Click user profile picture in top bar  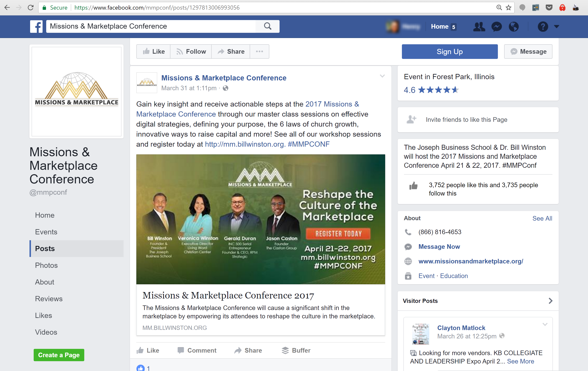point(393,27)
